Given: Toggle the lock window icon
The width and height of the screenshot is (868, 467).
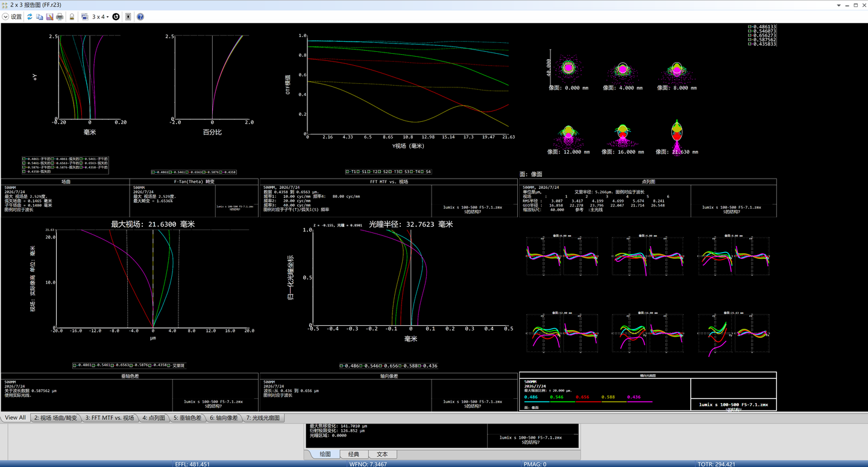Looking at the screenshot, I should click(72, 17).
